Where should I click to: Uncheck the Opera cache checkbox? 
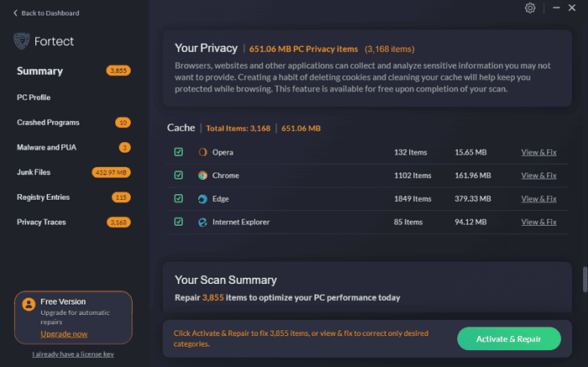pos(178,152)
